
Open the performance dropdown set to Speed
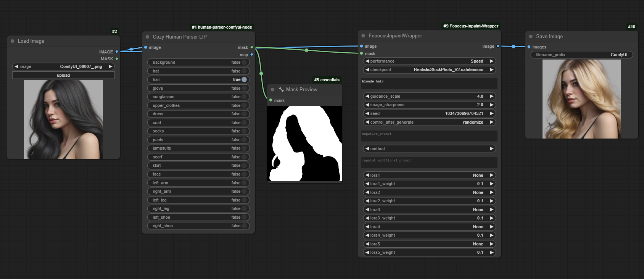click(429, 61)
